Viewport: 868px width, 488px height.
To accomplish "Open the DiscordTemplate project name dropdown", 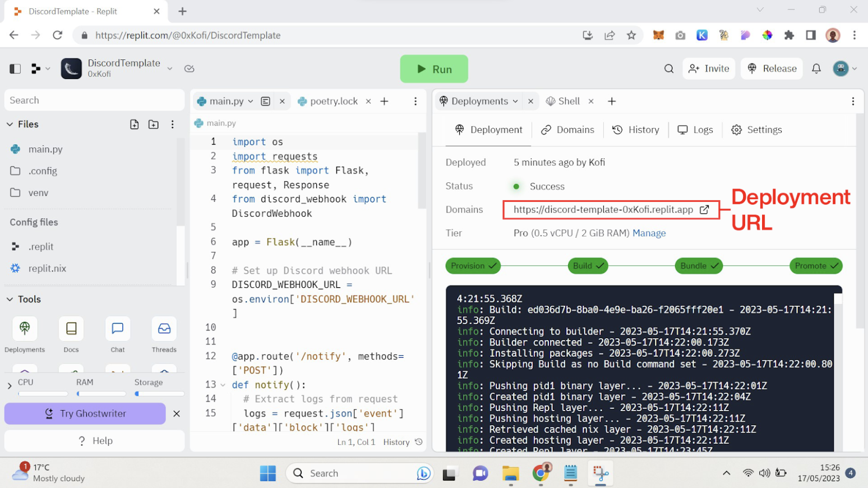I will [x=170, y=68].
